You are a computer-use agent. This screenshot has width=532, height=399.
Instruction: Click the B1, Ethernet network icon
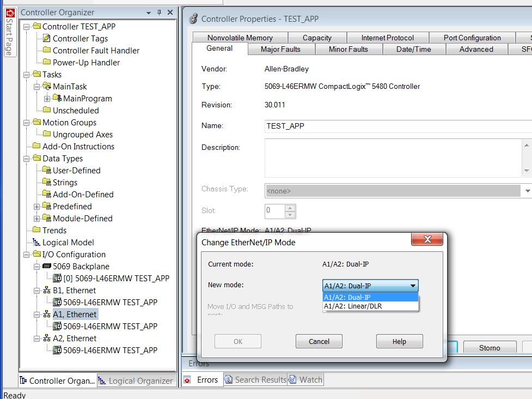pos(47,291)
